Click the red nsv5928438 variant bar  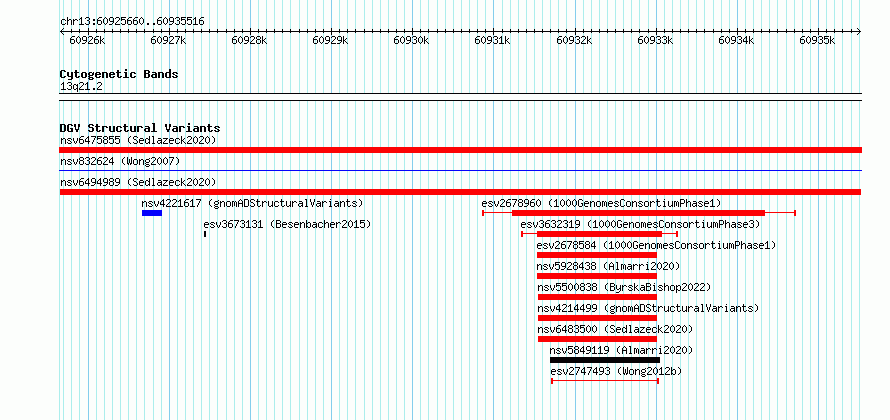tap(597, 276)
